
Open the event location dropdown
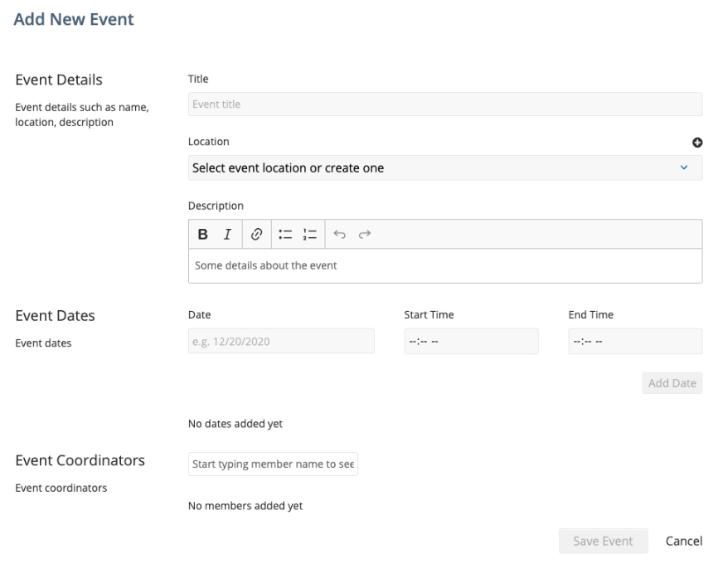coord(445,168)
